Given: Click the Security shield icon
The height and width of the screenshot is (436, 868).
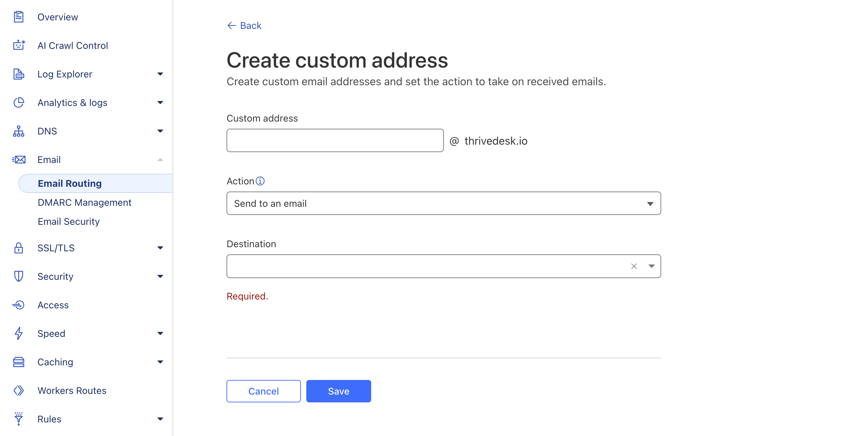Looking at the screenshot, I should coord(19,276).
